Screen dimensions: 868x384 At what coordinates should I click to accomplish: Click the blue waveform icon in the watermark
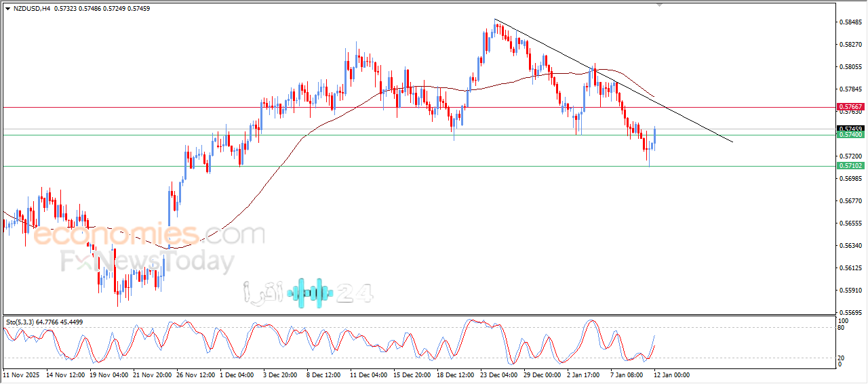pos(310,293)
